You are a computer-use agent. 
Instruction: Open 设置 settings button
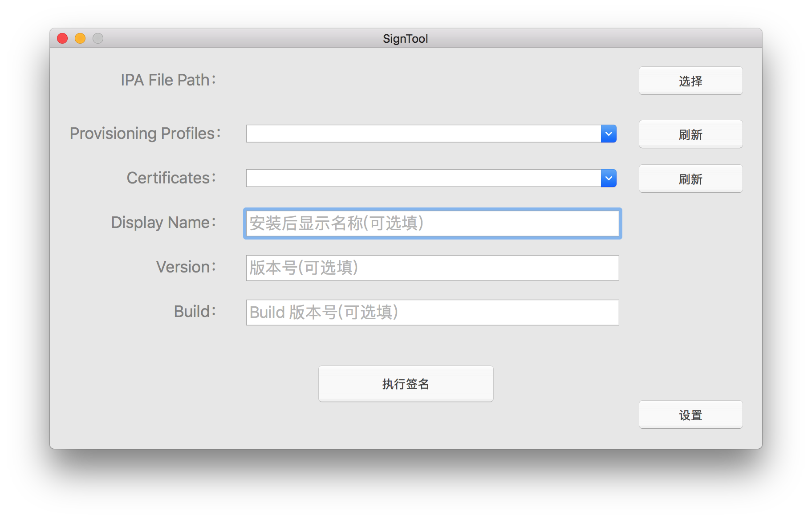[690, 414]
